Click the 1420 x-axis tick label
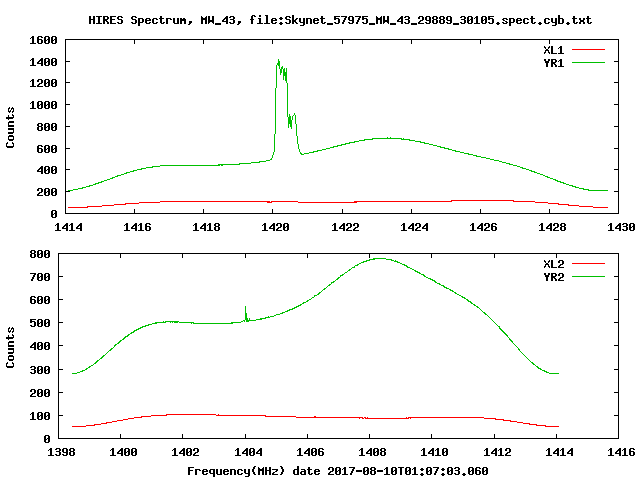Image resolution: width=640 pixels, height=480 pixels. (276, 227)
